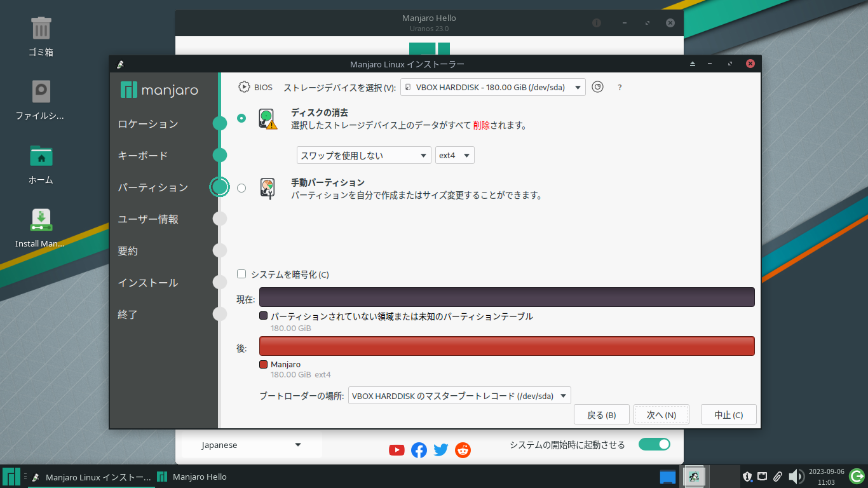Open the bootloader location dropdown

pos(459,395)
